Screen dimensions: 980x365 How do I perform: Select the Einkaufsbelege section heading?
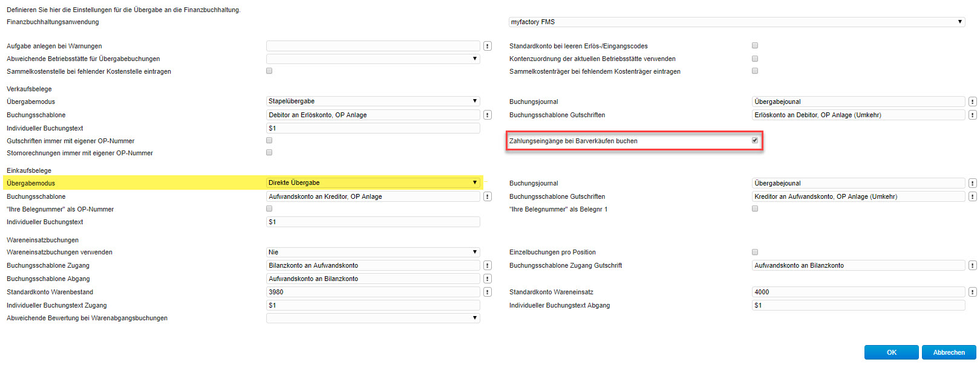point(29,170)
